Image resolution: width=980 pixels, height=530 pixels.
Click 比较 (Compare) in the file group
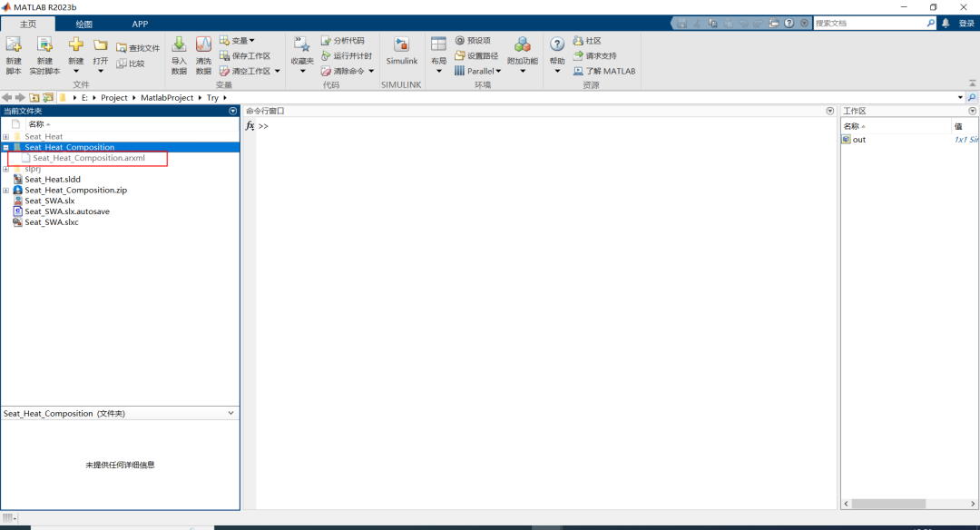pos(131,64)
